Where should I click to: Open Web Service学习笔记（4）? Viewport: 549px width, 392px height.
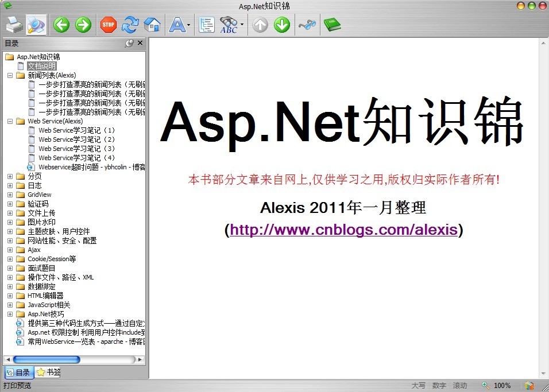pyautogui.click(x=77, y=157)
